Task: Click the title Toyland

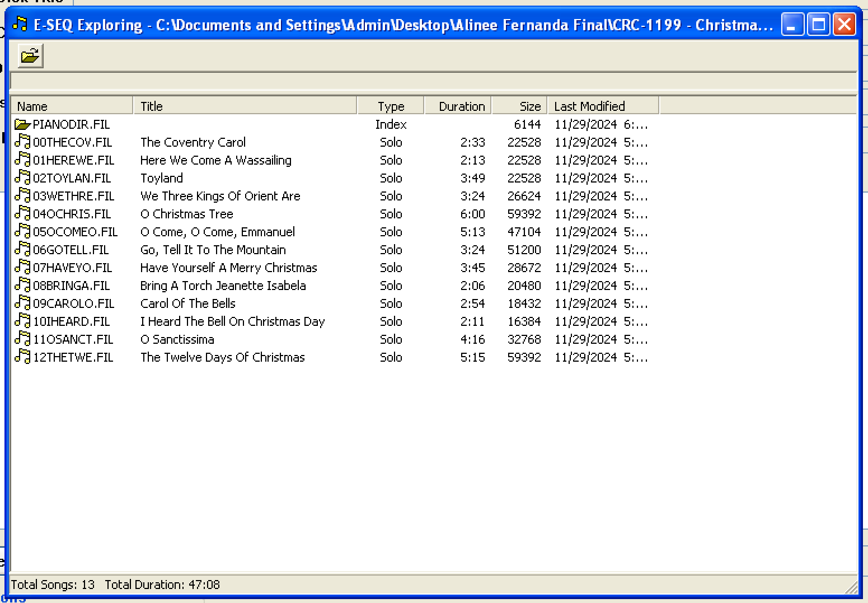Action: pyautogui.click(x=162, y=178)
